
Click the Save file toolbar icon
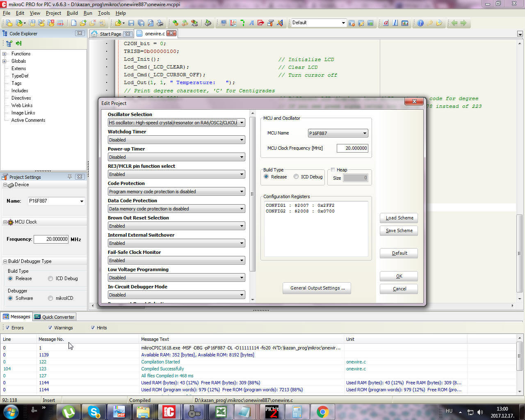pos(131,23)
